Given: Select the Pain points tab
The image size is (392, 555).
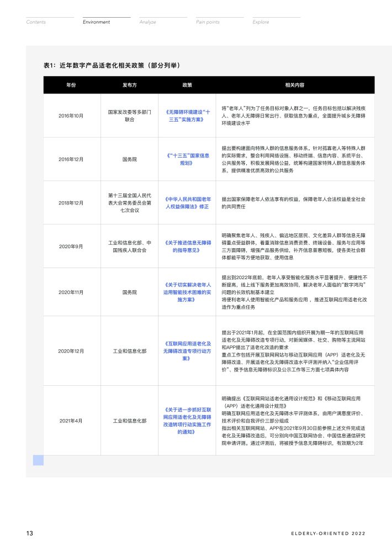Looking at the screenshot, I should 208,22.
